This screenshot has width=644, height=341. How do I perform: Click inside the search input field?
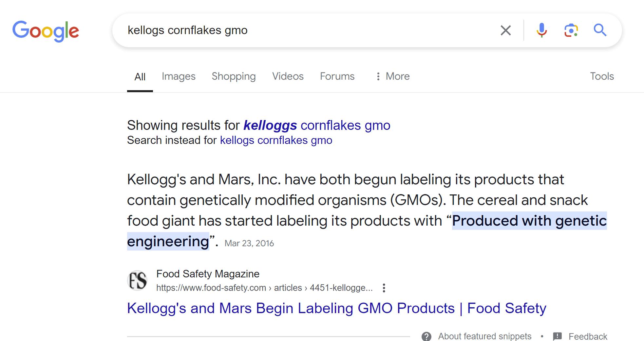295,30
